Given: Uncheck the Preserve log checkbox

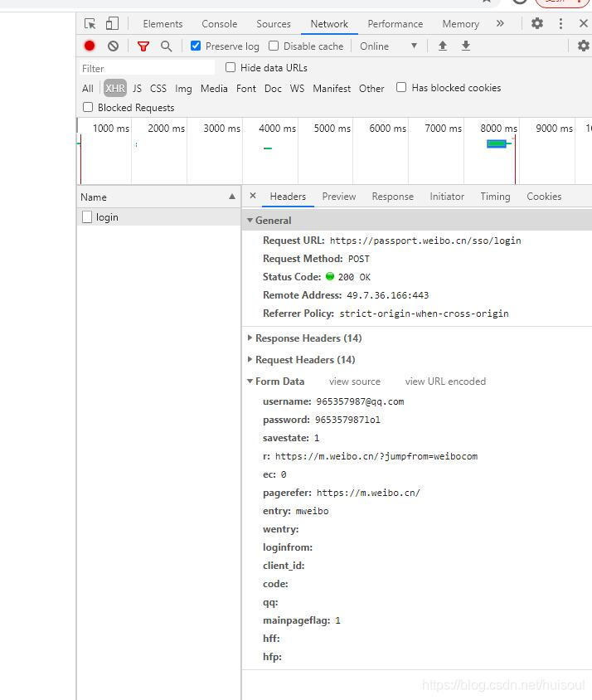Looking at the screenshot, I should 196,46.
